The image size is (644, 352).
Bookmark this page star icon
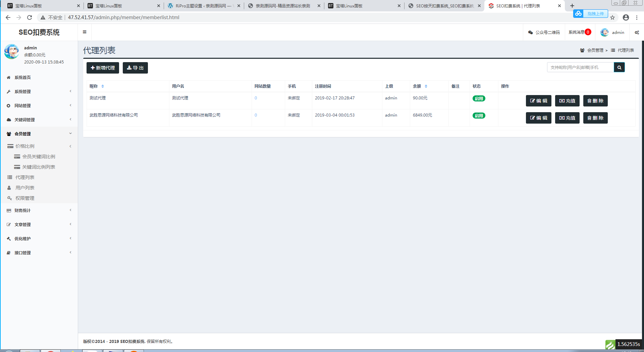click(x=612, y=17)
